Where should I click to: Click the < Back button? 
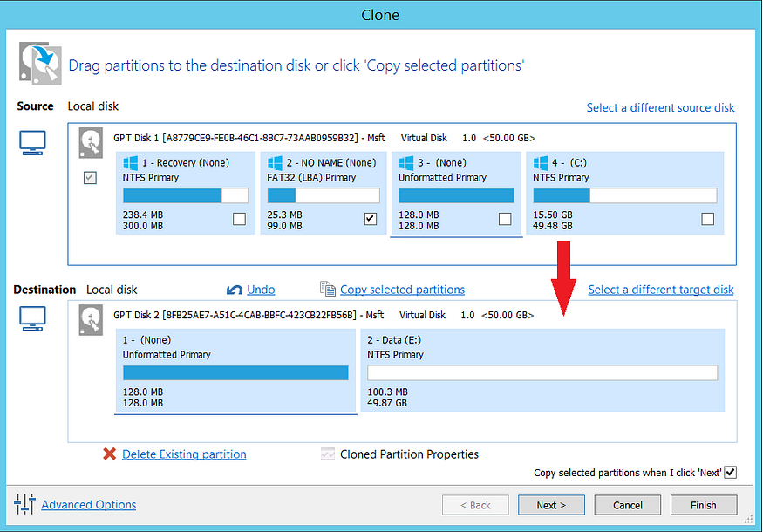(475, 505)
